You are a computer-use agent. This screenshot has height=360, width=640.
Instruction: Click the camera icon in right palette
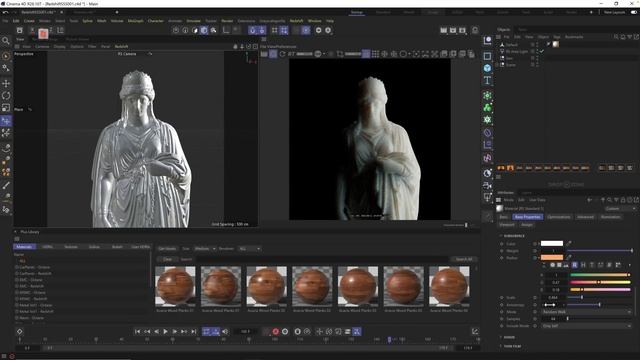487,185
